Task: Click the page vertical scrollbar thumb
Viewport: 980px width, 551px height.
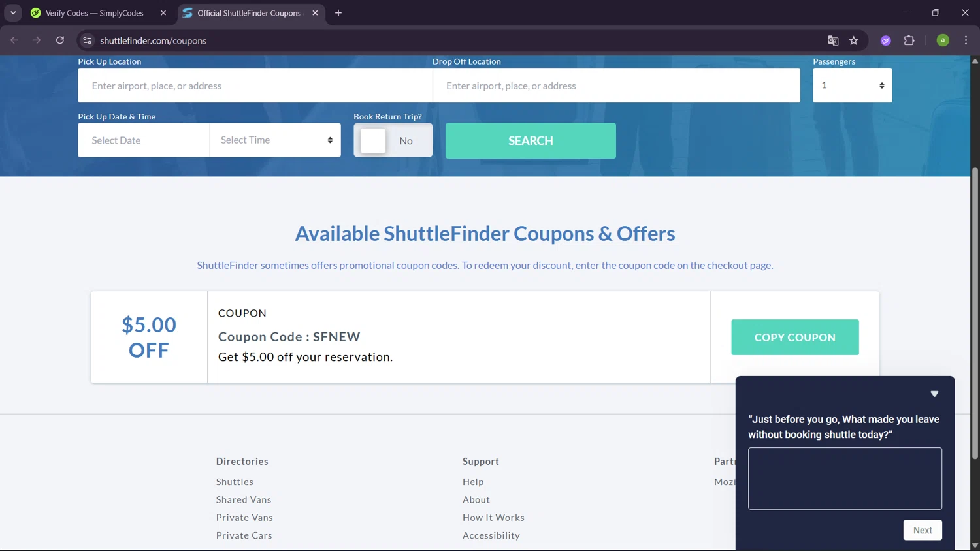Action: tap(975, 313)
